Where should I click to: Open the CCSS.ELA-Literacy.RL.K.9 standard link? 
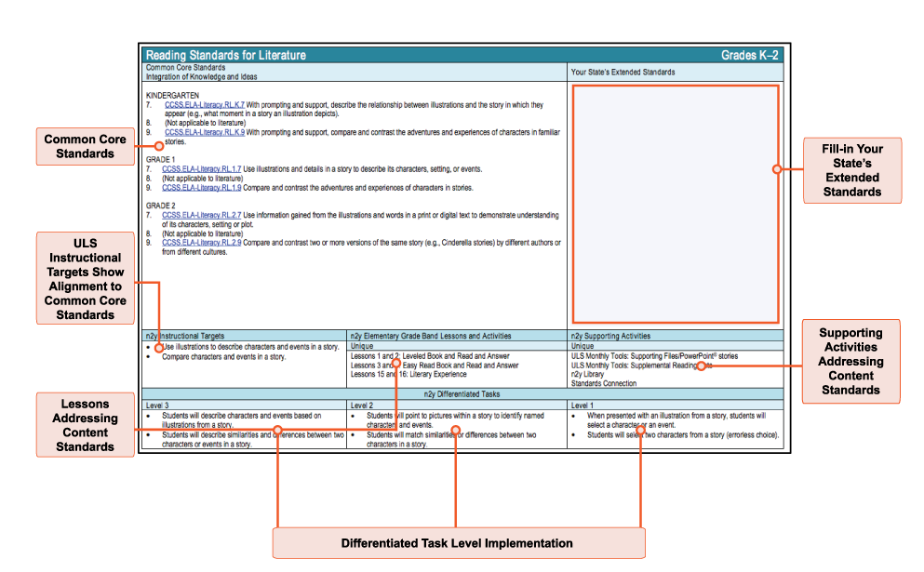pos(204,133)
